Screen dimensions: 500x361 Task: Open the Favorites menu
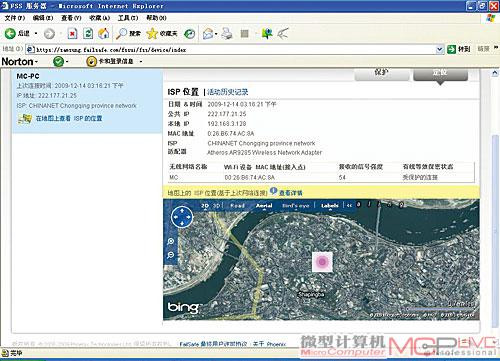100,18
